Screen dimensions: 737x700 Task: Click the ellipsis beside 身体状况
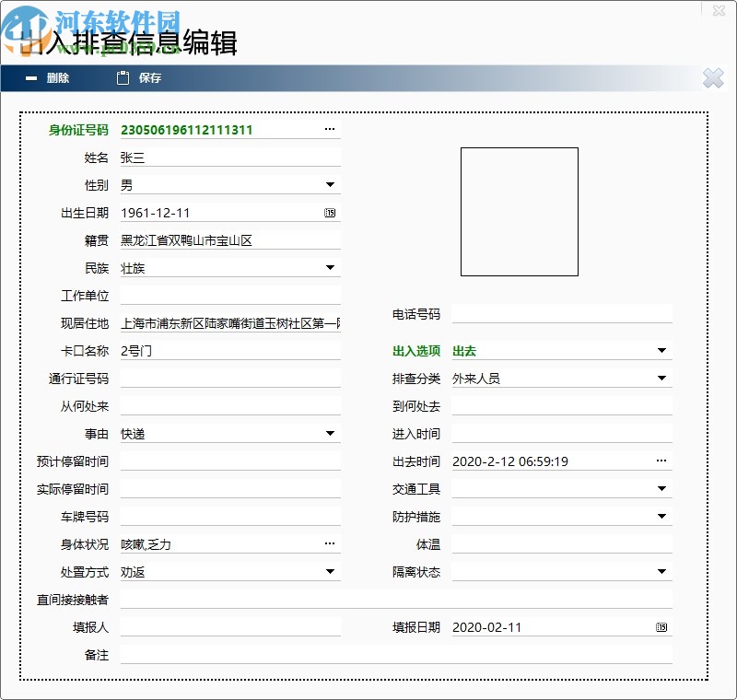click(330, 543)
